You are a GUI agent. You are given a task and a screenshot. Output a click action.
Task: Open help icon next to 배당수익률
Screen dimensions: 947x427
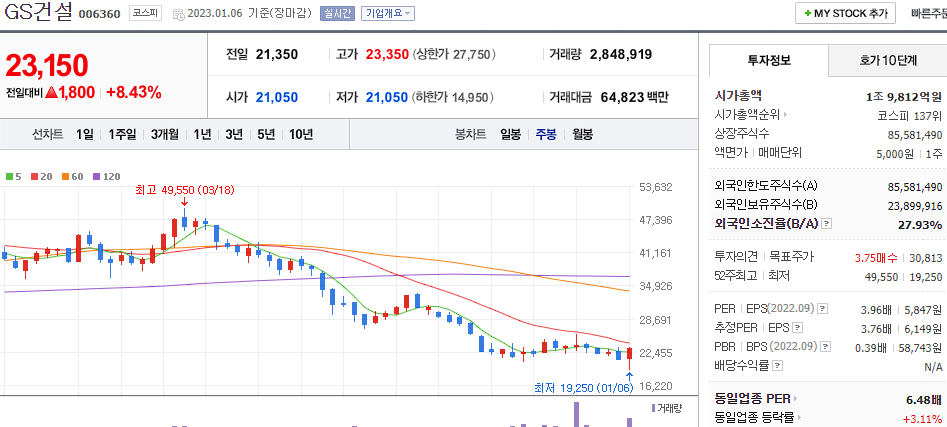click(778, 365)
